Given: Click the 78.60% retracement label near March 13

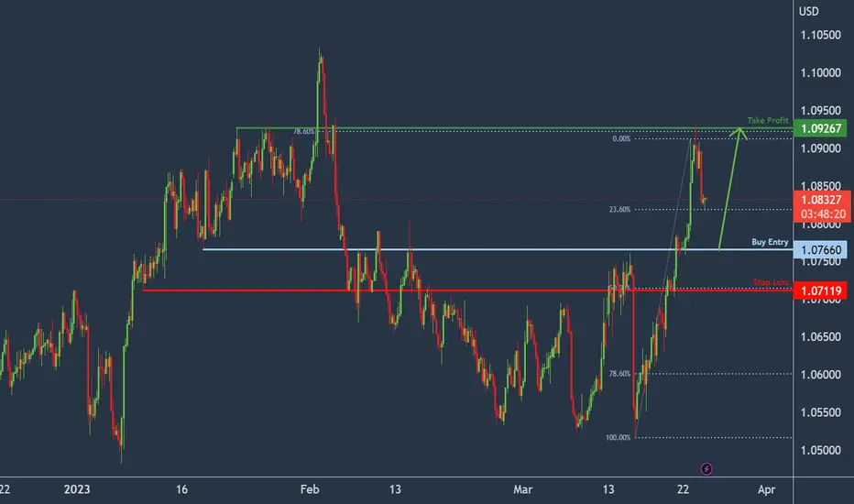Looking at the screenshot, I should pyautogui.click(x=619, y=374).
